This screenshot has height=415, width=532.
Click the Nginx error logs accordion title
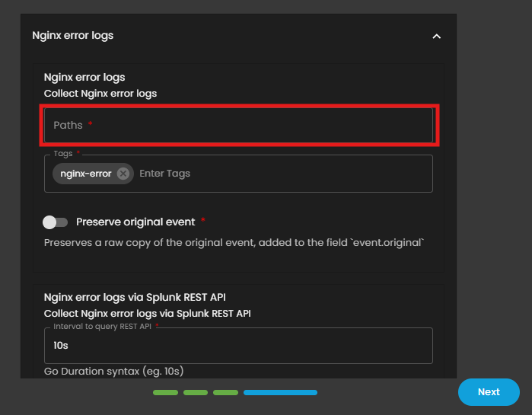pos(73,35)
